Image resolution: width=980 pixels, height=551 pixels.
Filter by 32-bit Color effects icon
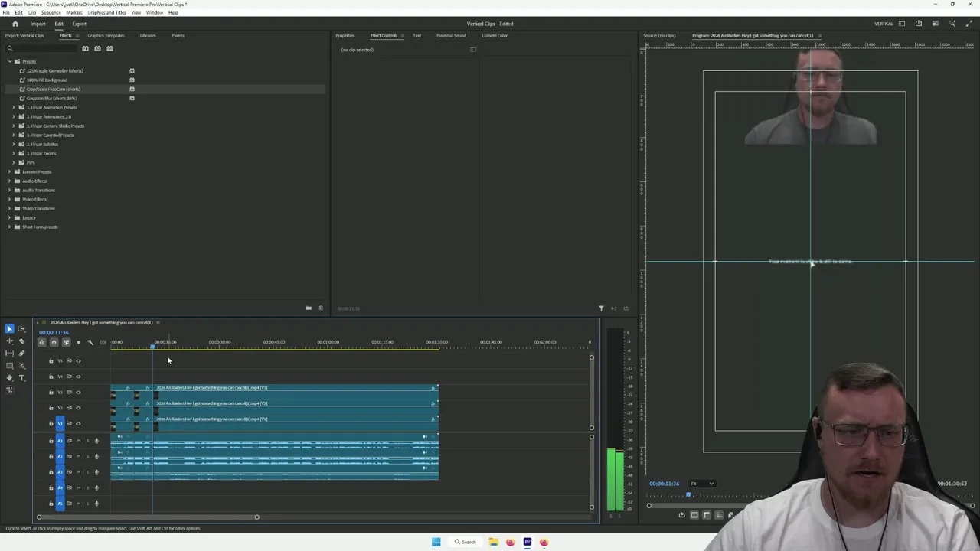coord(97,48)
